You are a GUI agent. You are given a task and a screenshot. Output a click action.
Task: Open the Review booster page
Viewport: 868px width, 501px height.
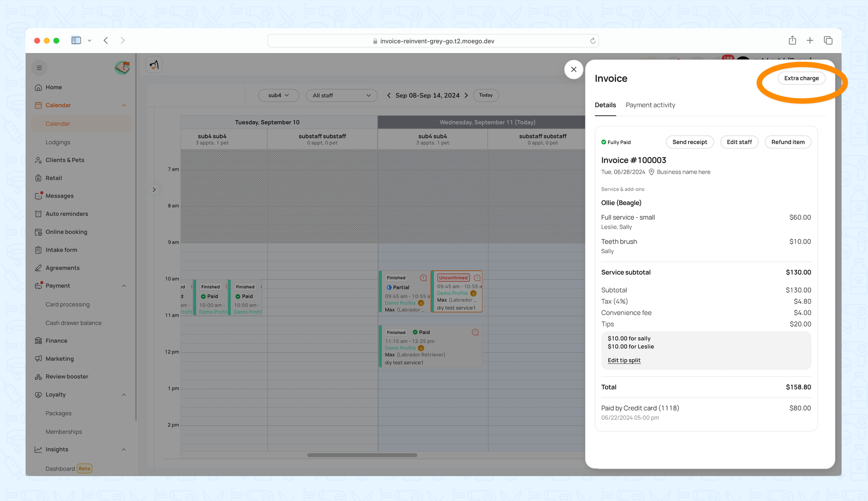67,377
